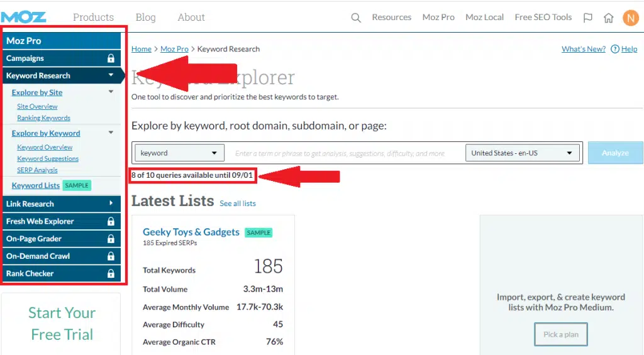The width and height of the screenshot is (644, 355).
Task: Click the keyword search input field
Action: click(x=344, y=153)
